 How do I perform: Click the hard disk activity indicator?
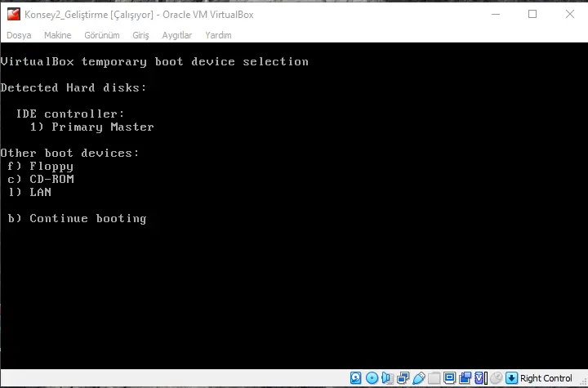(x=356, y=378)
